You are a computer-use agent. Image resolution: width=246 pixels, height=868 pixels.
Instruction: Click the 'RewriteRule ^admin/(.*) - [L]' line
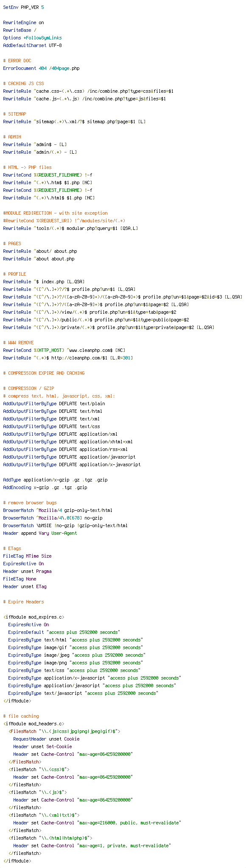pyautogui.click(x=40, y=152)
